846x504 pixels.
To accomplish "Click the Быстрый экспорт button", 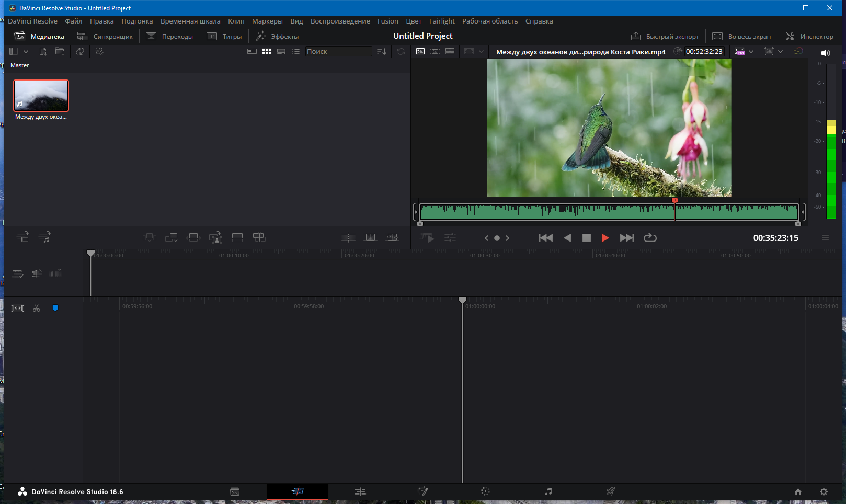I will [x=665, y=37].
